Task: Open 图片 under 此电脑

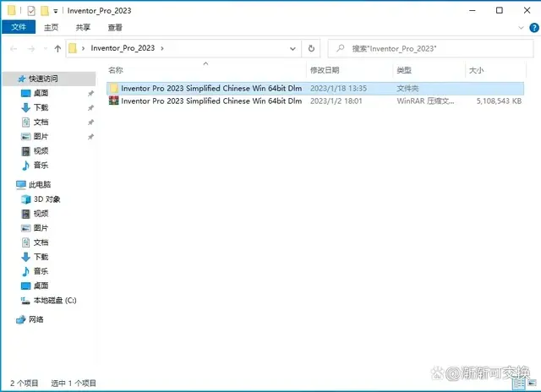Action: [x=41, y=228]
